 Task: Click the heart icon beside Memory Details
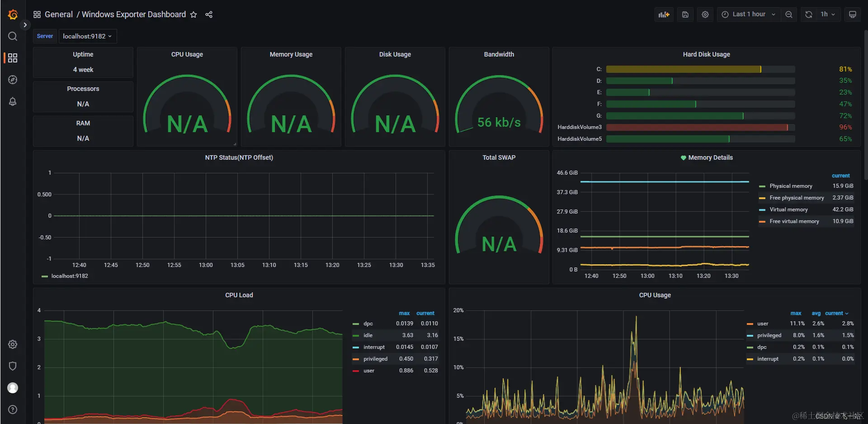click(684, 158)
